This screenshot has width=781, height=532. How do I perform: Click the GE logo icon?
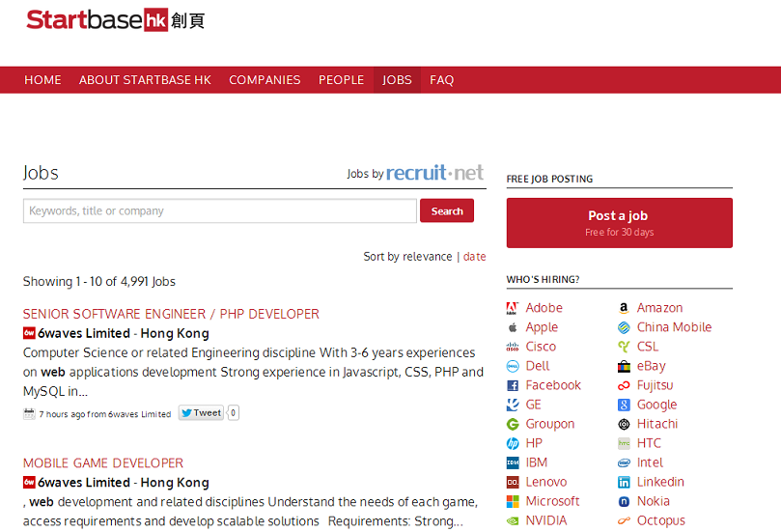pos(512,405)
